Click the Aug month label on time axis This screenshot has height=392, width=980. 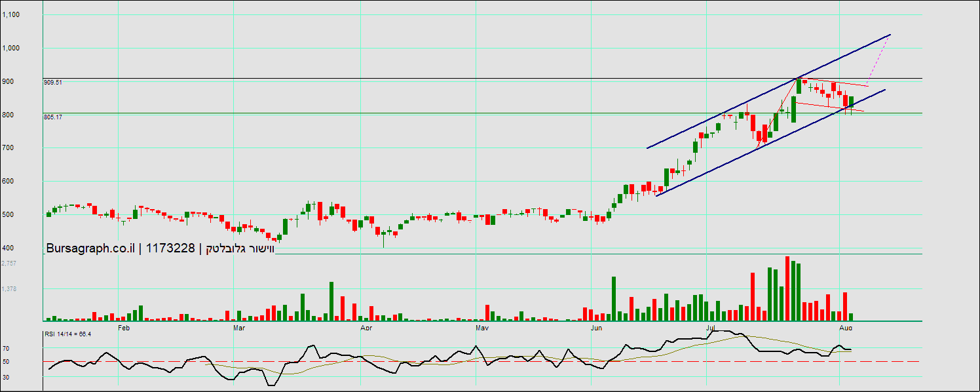coord(846,326)
